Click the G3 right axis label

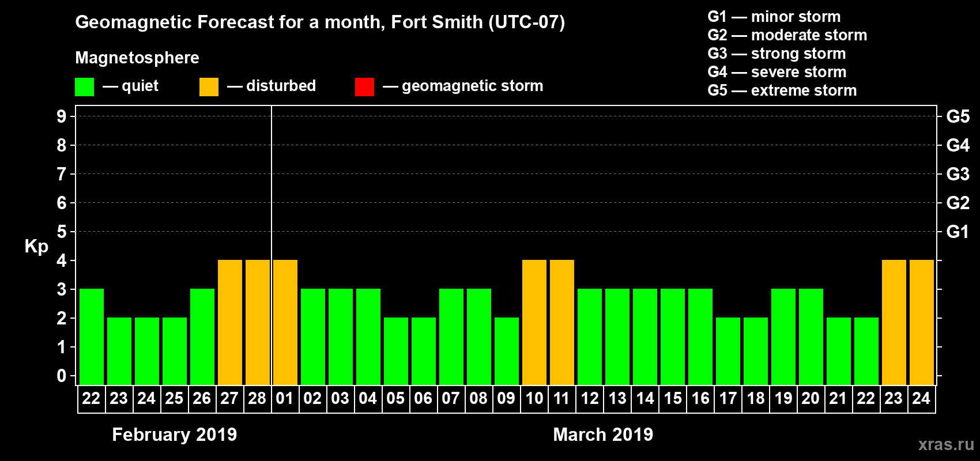[958, 174]
